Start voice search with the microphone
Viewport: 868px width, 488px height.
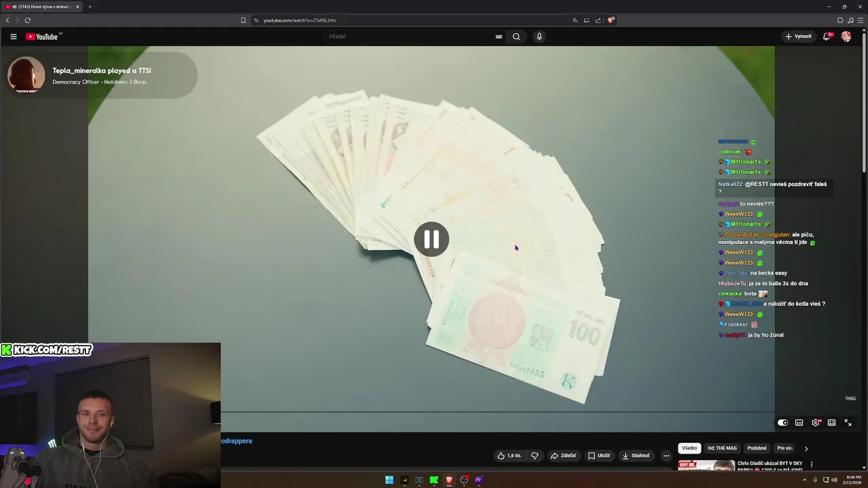(539, 37)
